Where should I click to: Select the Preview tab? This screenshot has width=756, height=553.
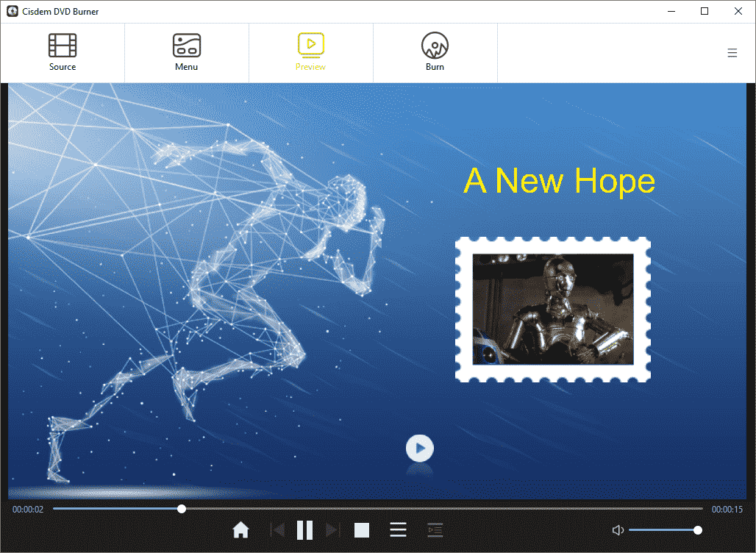310,52
